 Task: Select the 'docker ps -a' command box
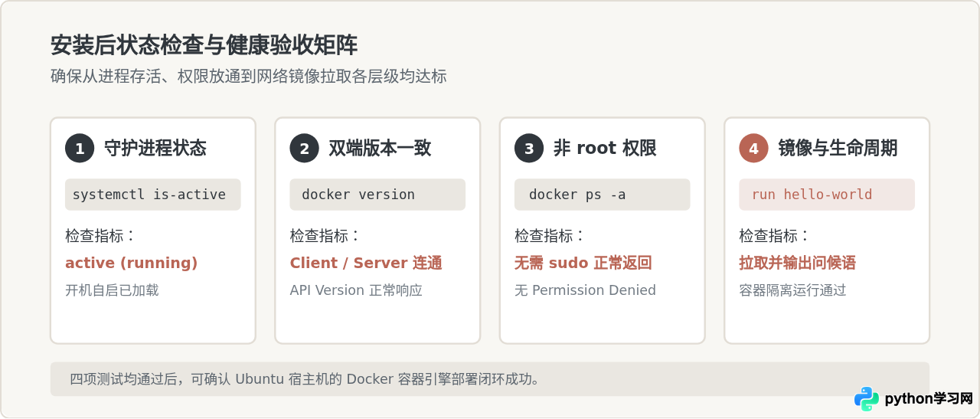[x=603, y=195]
